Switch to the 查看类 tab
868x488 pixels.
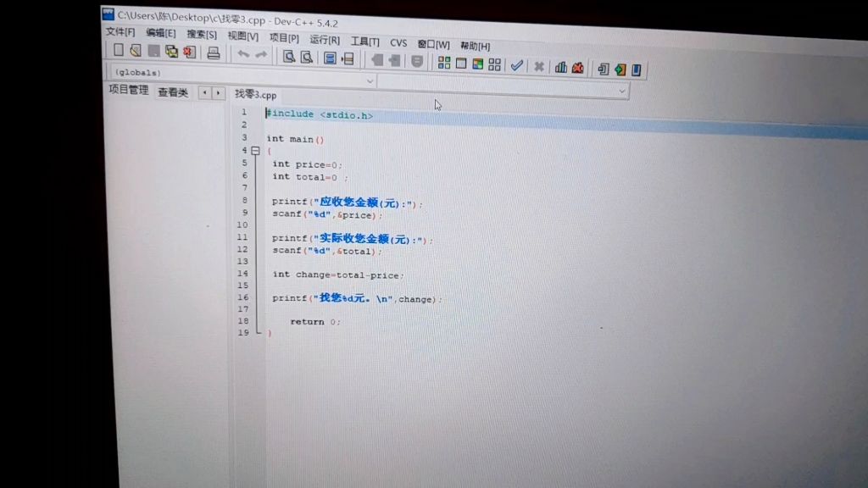(173, 91)
